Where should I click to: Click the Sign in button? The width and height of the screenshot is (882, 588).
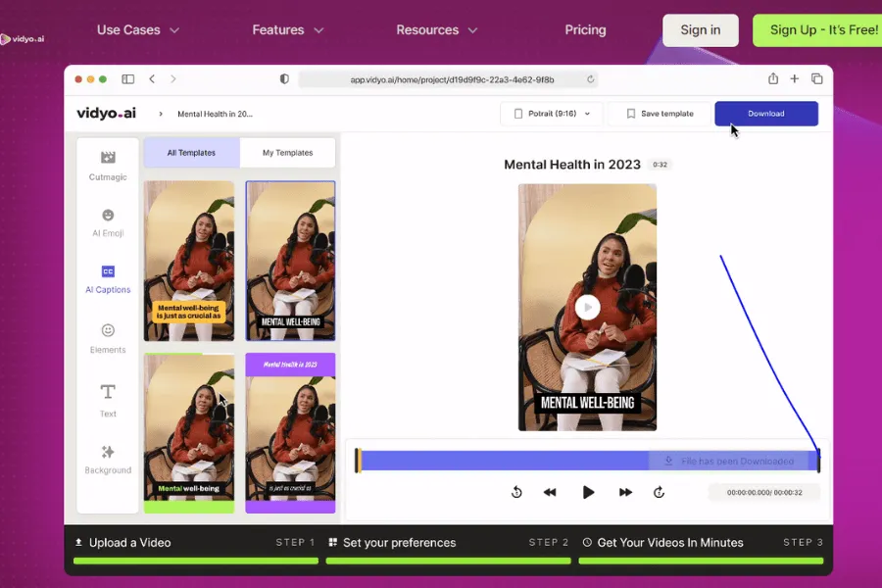701,29
